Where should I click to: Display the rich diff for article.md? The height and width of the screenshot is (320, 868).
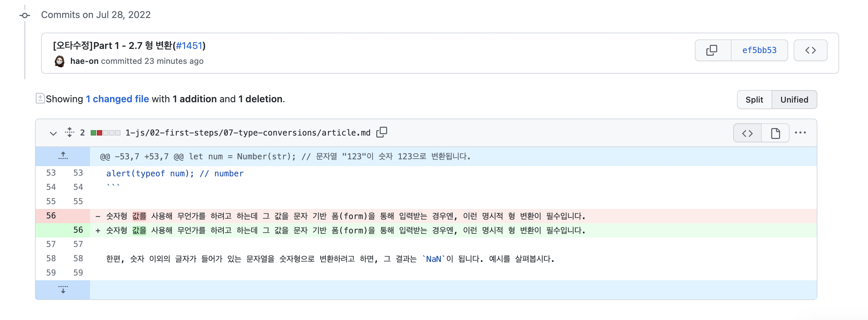point(775,133)
